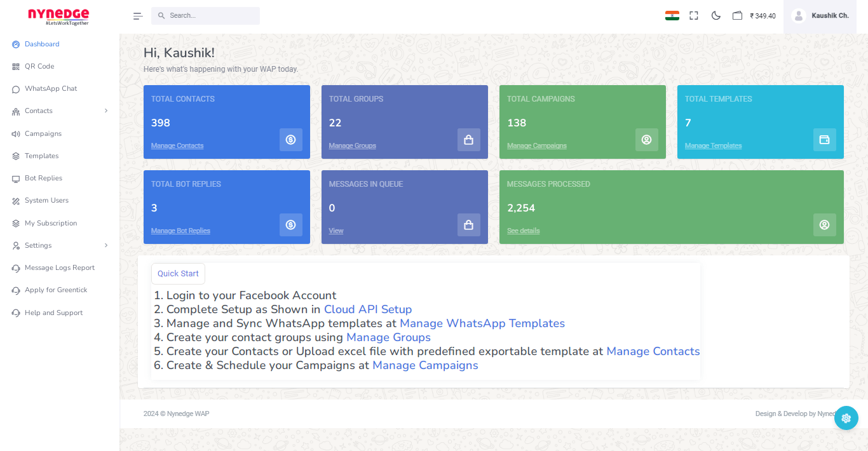Screen dimensions: 868x451
Task: Expand the Contacts submenu chevron
Action: (106, 111)
